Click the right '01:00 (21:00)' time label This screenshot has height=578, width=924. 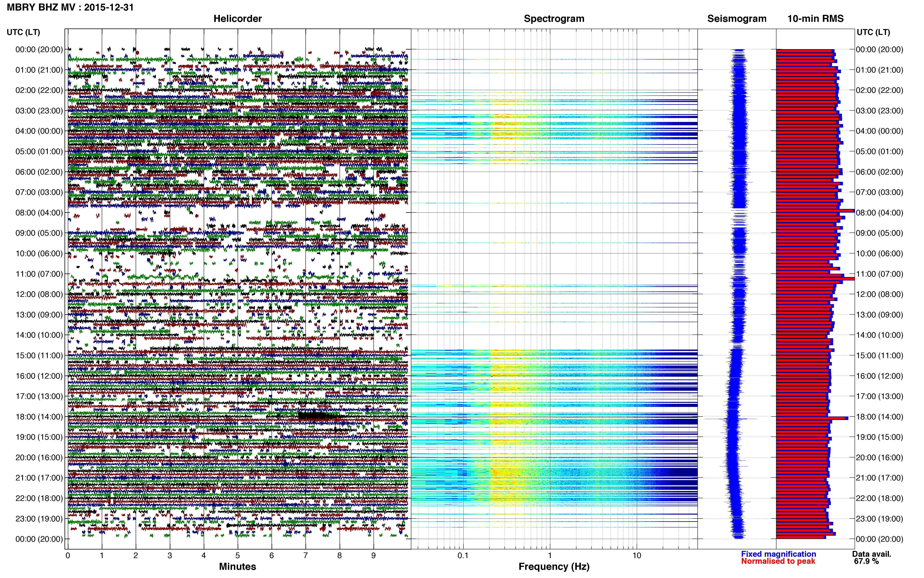pyautogui.click(x=879, y=70)
